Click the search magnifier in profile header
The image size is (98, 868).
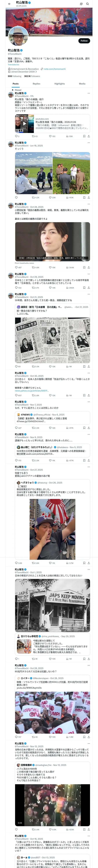(88, 4)
